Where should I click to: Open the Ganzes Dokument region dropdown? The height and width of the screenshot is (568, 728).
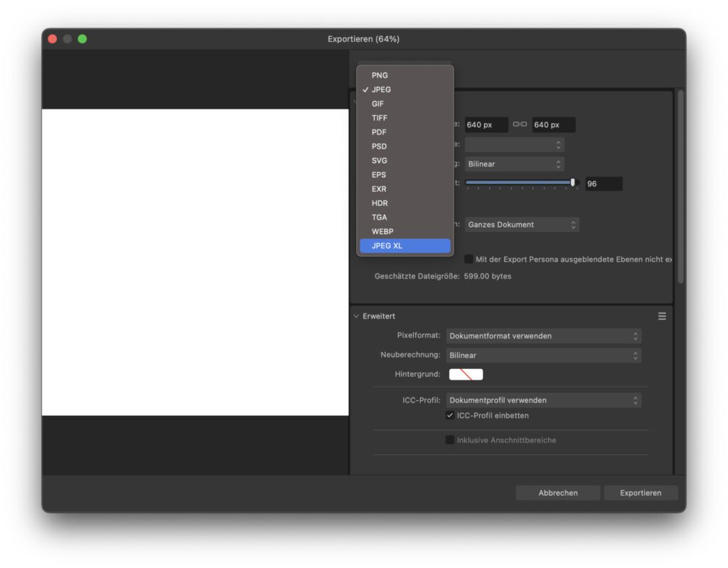[x=522, y=224]
